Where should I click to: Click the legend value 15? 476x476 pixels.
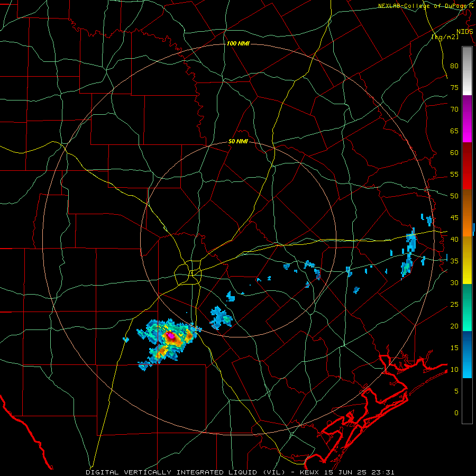click(454, 347)
